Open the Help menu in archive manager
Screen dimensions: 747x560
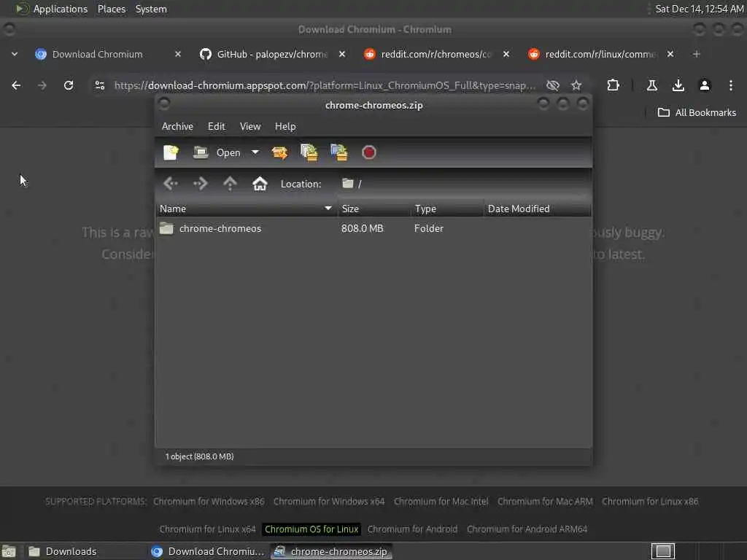pos(285,126)
